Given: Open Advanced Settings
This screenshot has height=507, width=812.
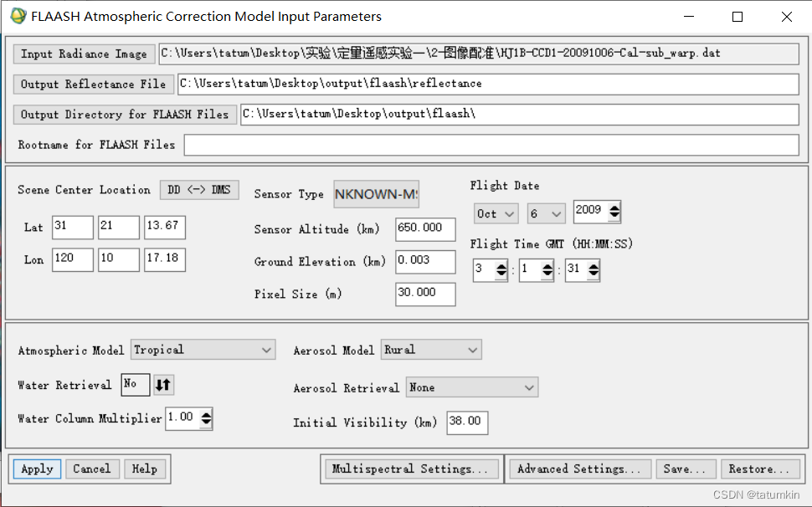Looking at the screenshot, I should [580, 469].
